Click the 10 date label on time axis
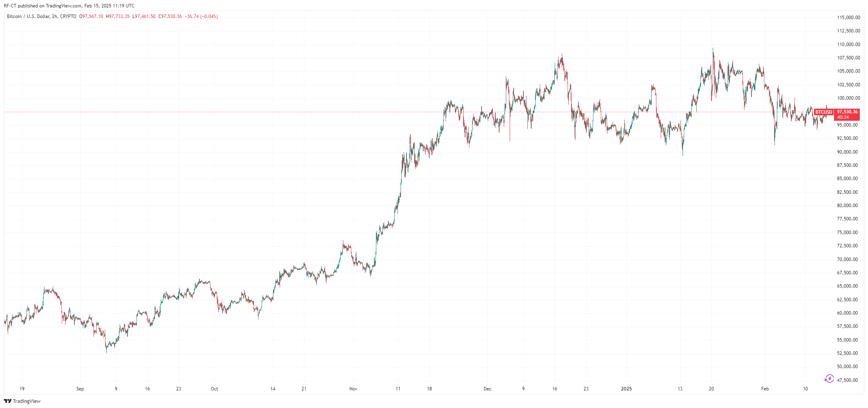Screen dimensions: 868x408 tap(805, 389)
